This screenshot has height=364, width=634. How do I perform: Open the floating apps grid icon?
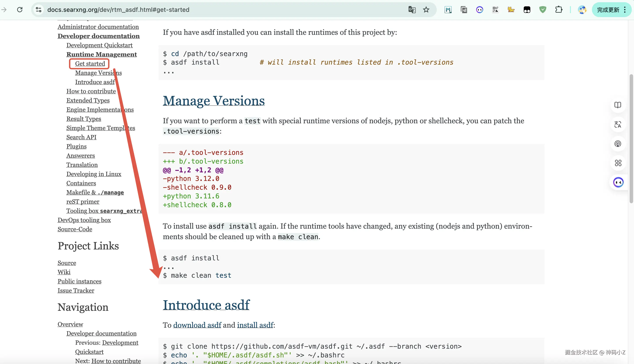coord(618,163)
